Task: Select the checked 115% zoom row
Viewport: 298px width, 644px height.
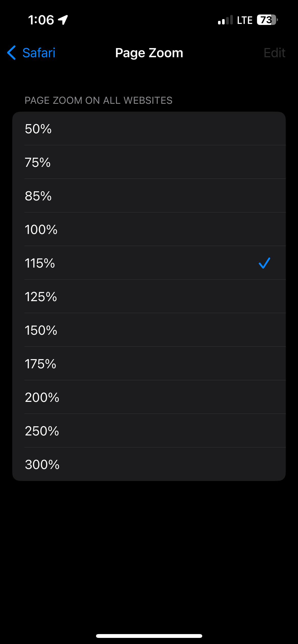Action: [149, 263]
